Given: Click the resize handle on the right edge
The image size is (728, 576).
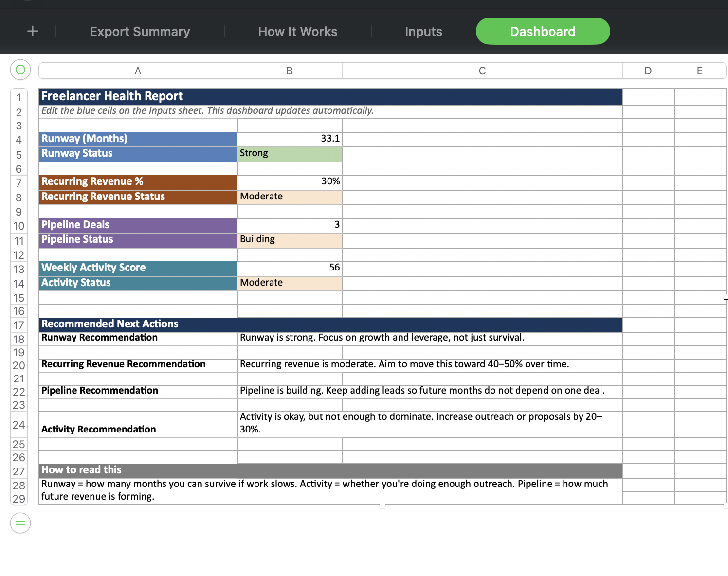Looking at the screenshot, I should tap(726, 296).
